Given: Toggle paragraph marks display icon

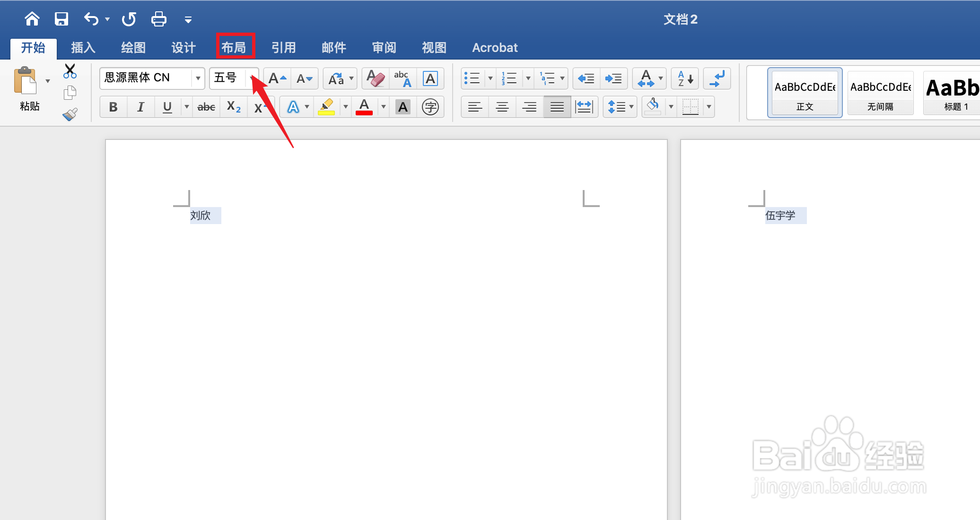Looking at the screenshot, I should coord(717,78).
